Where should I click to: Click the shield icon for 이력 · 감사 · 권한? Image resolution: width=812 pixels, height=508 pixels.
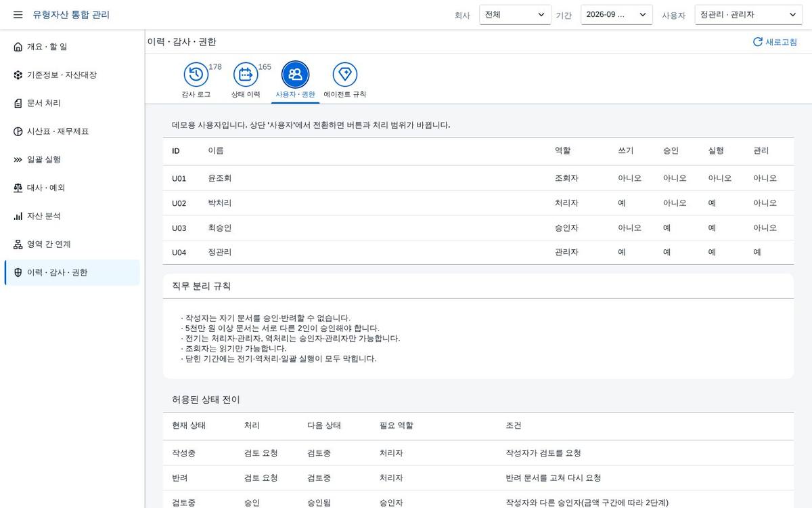18,272
